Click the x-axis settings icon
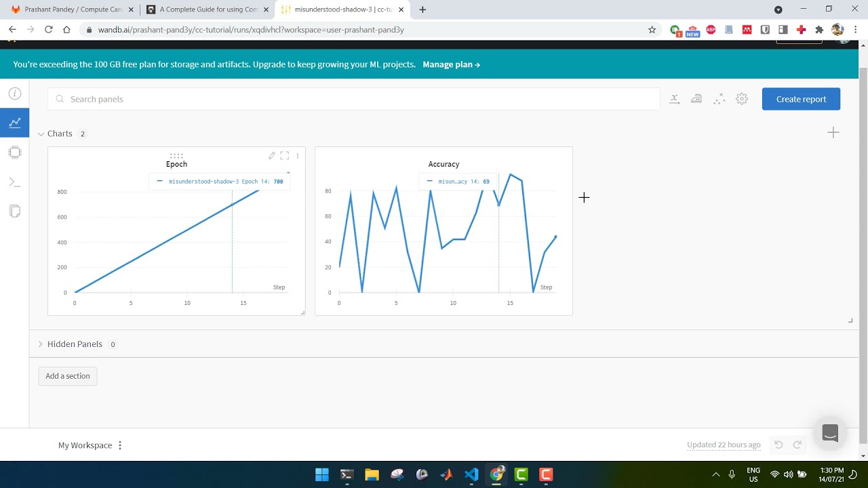 [675, 99]
